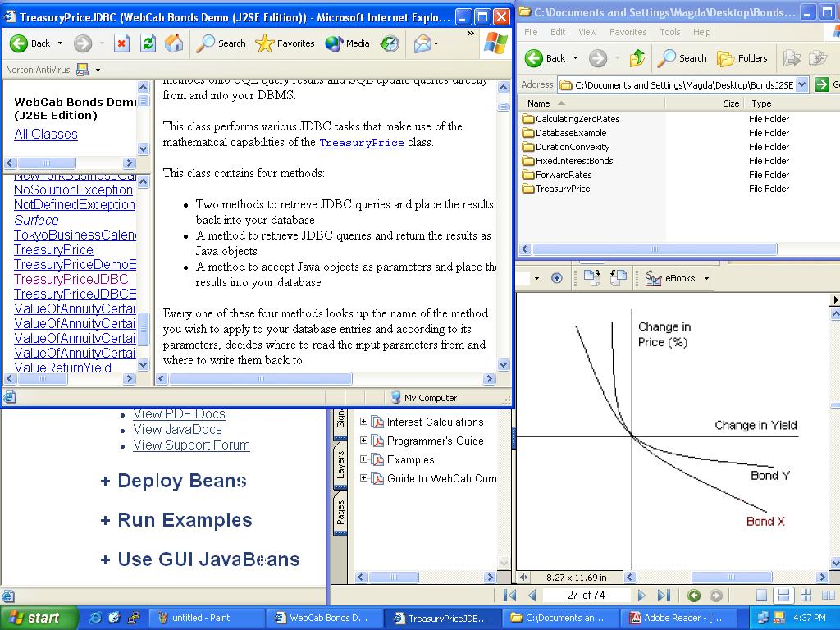The image size is (840, 630).
Task: Open the Explorer Address bar dropdown
Action: click(x=802, y=84)
